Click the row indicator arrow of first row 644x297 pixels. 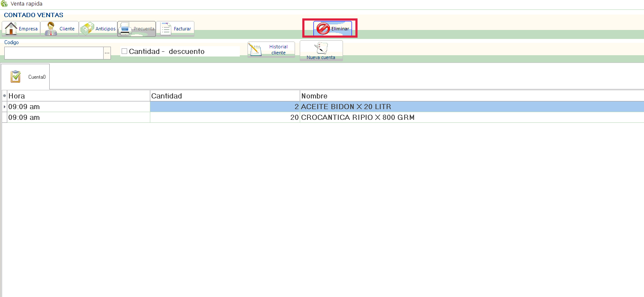(4, 107)
